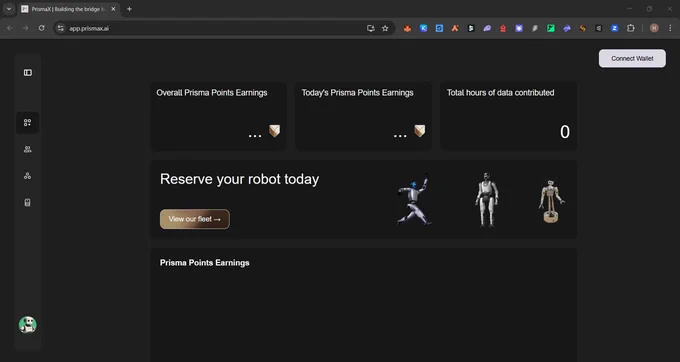The image size is (680, 362).
Task: Open the orange A extension icon
Action: click(x=455, y=28)
